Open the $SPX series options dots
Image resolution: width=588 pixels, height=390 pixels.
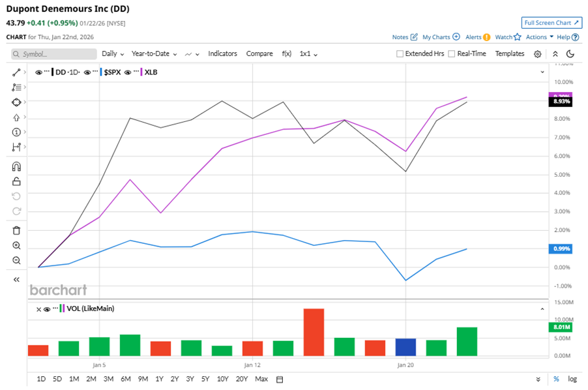click(x=95, y=72)
